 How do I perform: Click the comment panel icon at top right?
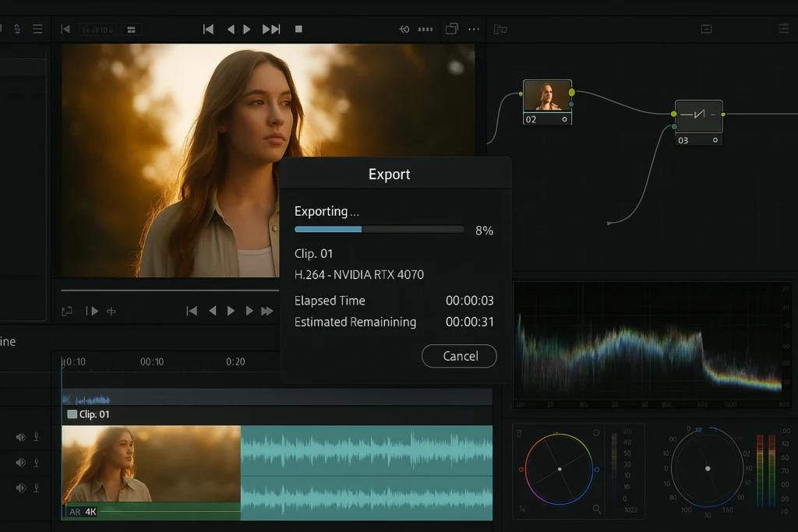point(706,29)
